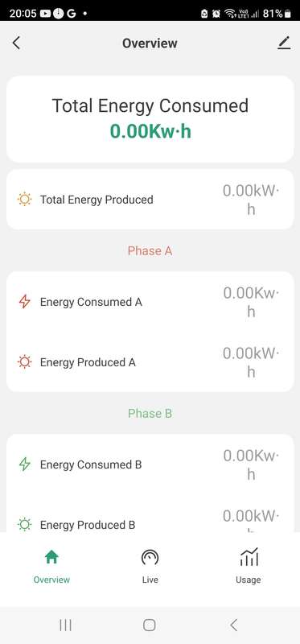
Task: Open Android recent apps button
Action: (66, 625)
